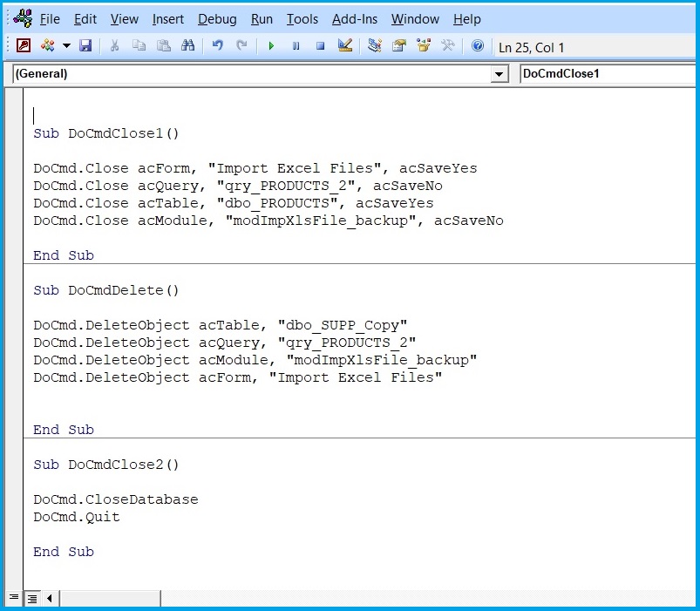Save the module with the floppy disk icon
Viewport: 700px width, 611px height.
pos(85,46)
